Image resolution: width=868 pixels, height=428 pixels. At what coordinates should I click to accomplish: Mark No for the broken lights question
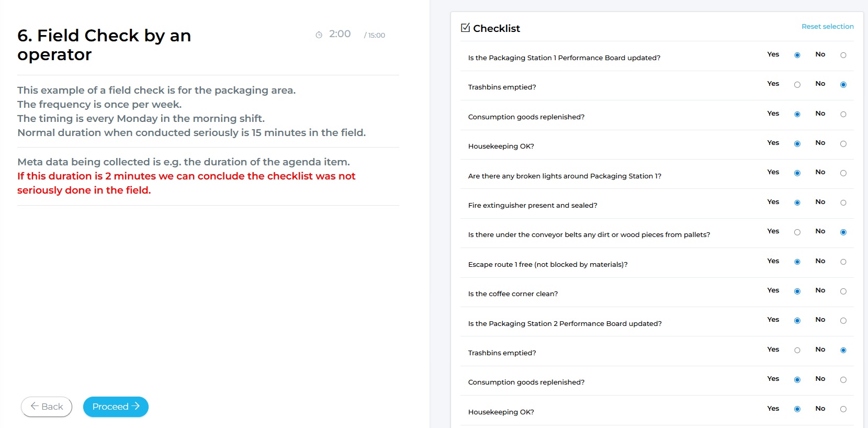tap(843, 173)
